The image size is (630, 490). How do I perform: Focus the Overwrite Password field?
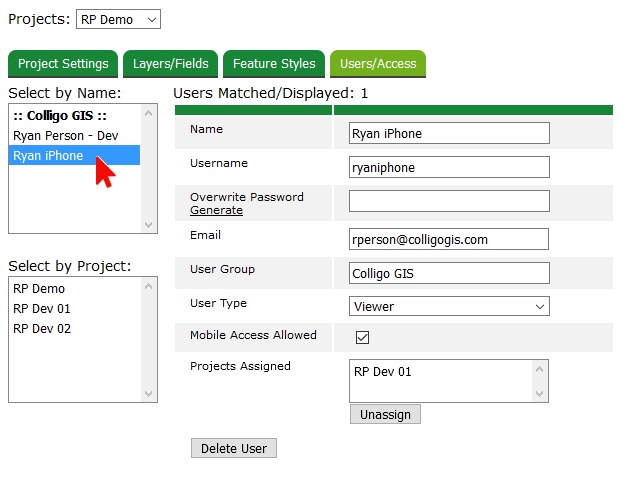coord(449,201)
